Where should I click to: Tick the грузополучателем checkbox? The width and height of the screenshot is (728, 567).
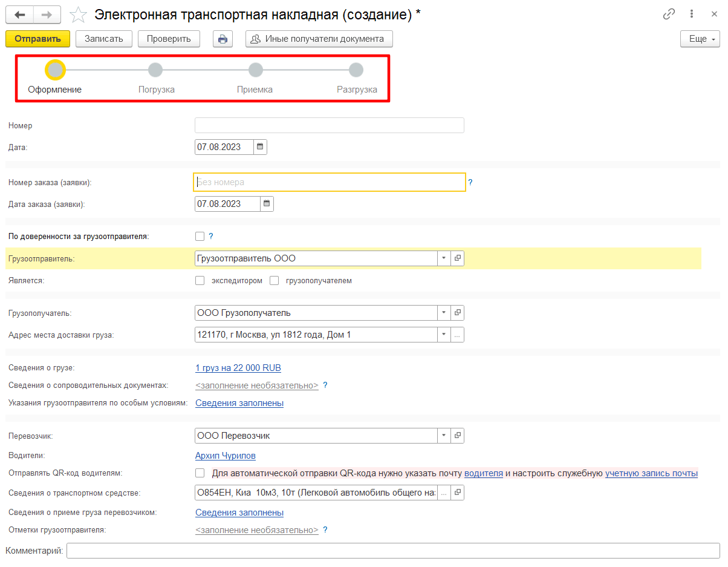[x=274, y=281]
